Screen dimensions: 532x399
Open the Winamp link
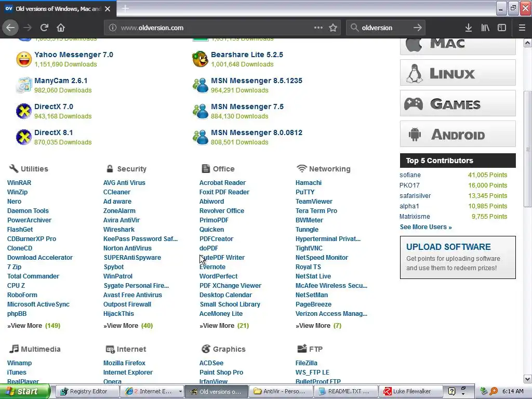(19, 363)
